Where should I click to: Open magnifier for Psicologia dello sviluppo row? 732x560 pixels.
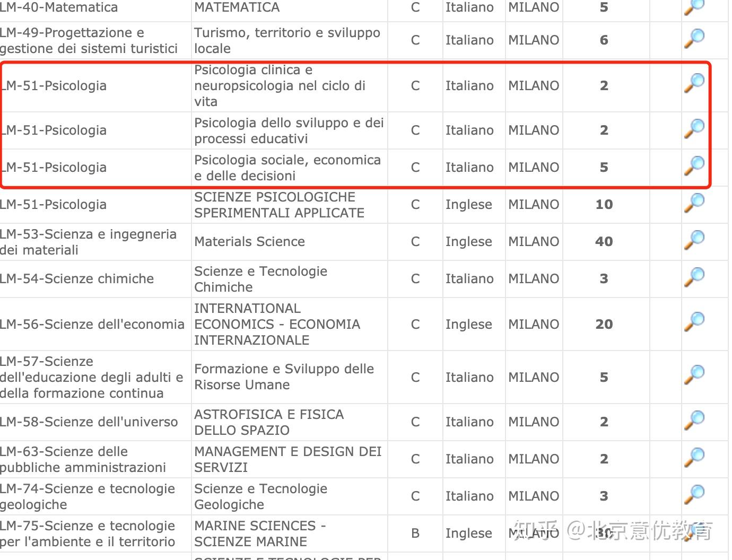point(694,128)
